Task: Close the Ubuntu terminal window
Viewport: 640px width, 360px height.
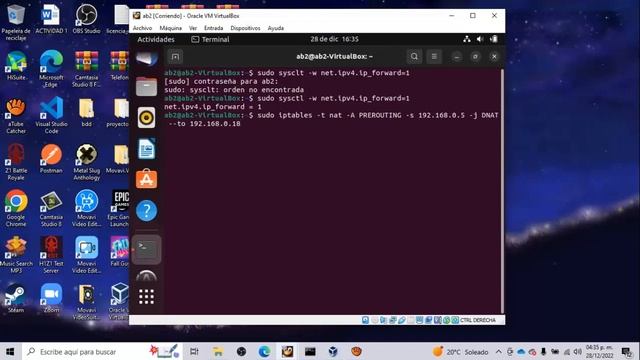Action: [x=494, y=57]
